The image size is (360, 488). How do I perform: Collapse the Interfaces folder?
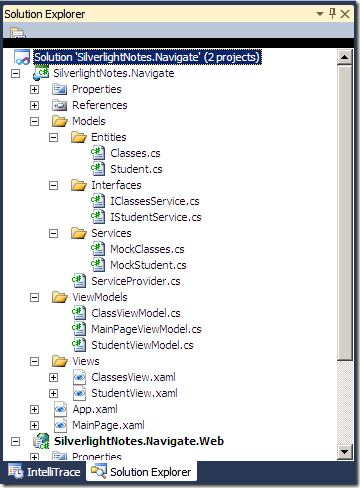point(53,185)
